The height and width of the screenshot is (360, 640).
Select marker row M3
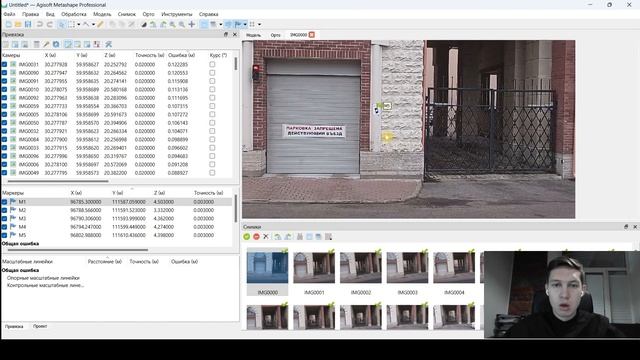(x=116, y=218)
